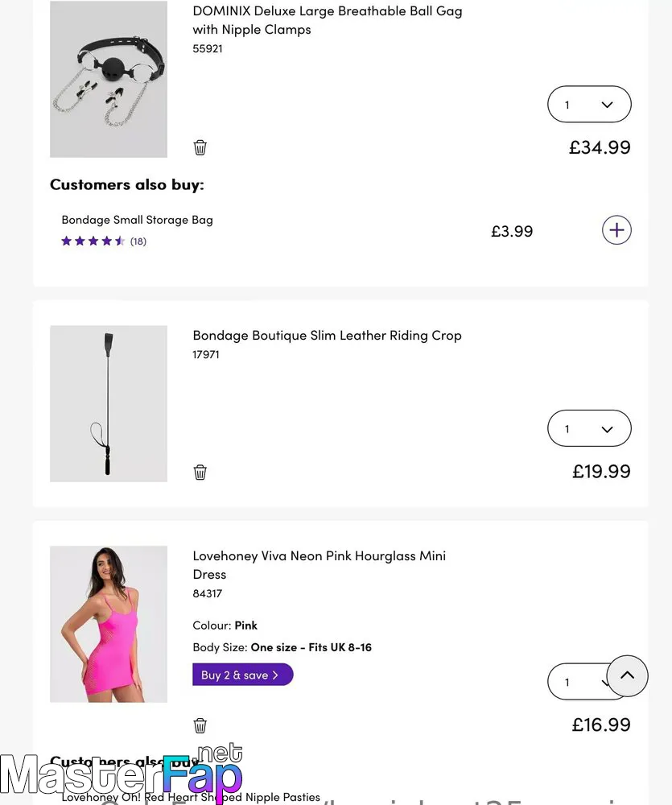This screenshot has width=672, height=805.
Task: Click the Buy 2 & save button
Action: (x=243, y=675)
